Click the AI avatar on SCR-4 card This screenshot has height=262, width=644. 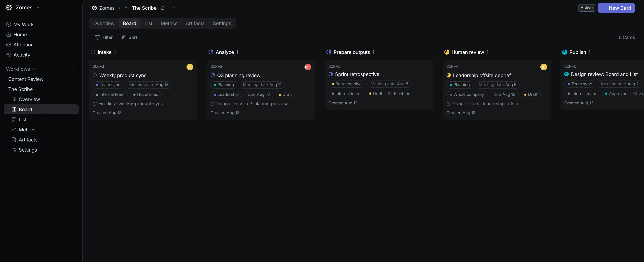click(x=543, y=67)
